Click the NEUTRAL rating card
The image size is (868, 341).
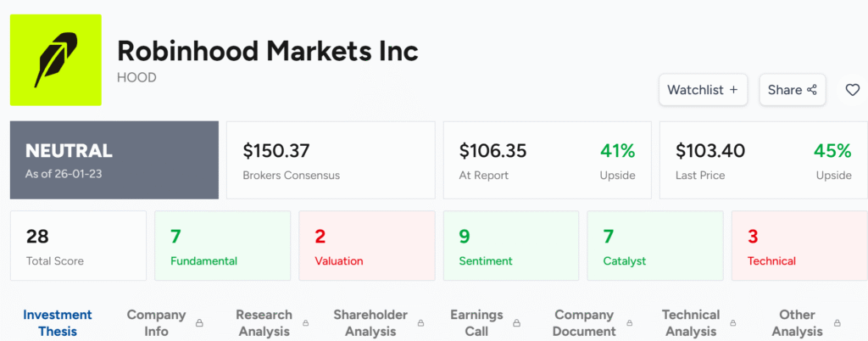tap(114, 160)
